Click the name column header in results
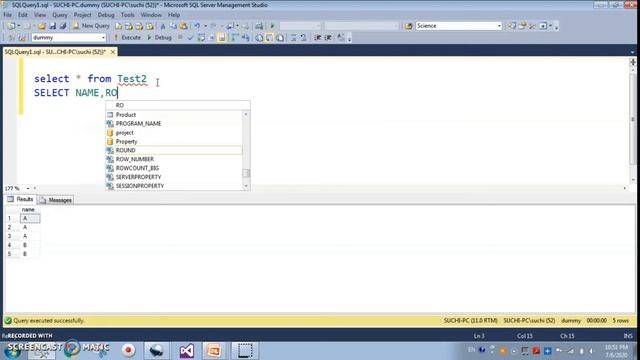 click(29, 209)
